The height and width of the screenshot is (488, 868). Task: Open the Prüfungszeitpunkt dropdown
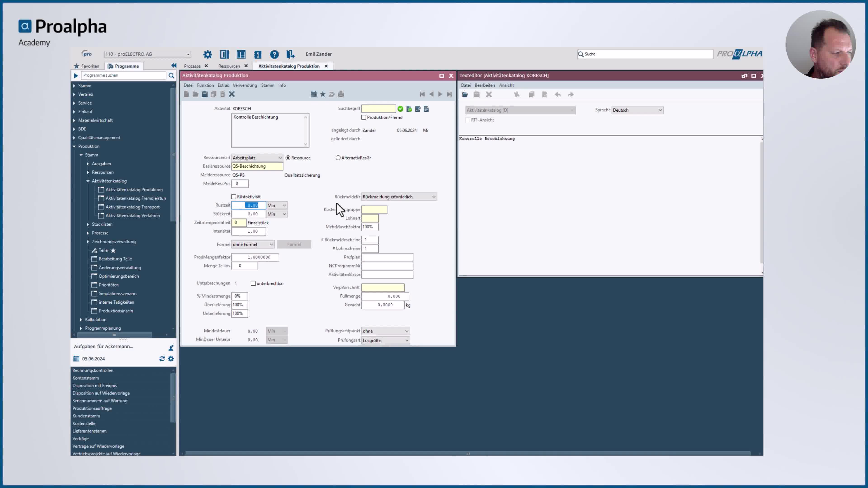click(x=385, y=331)
